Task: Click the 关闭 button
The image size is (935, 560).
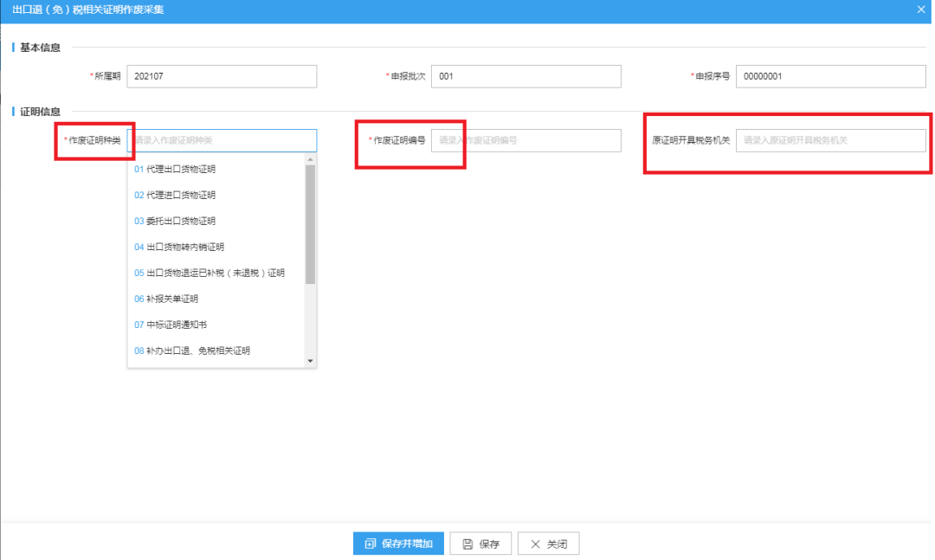Action: click(549, 544)
